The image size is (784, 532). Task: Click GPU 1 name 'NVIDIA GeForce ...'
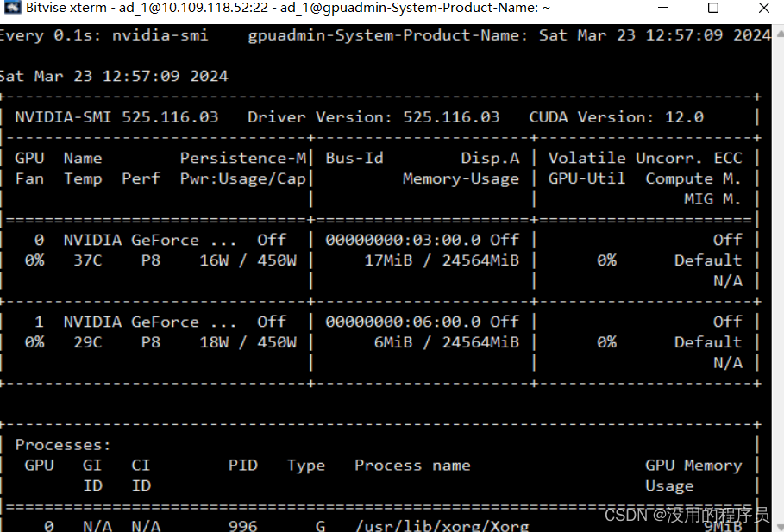(x=150, y=322)
